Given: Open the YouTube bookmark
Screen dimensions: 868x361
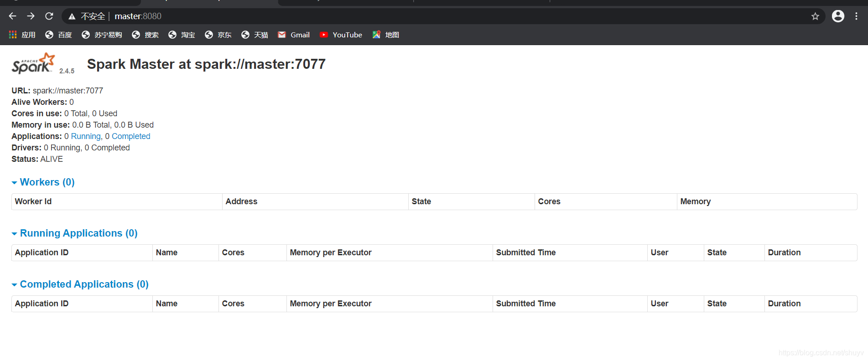Looking at the screenshot, I should coord(341,35).
